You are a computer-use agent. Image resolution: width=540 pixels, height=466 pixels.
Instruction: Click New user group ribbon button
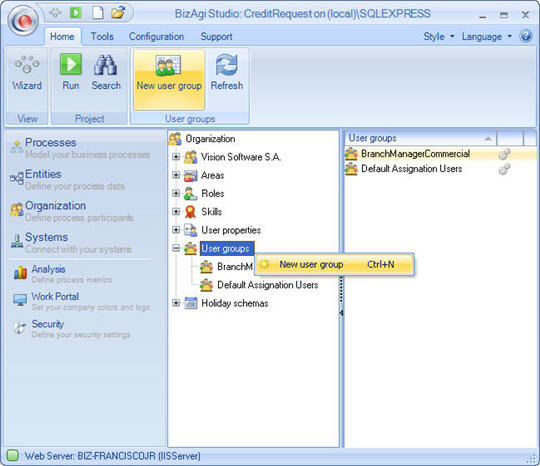pos(169,79)
